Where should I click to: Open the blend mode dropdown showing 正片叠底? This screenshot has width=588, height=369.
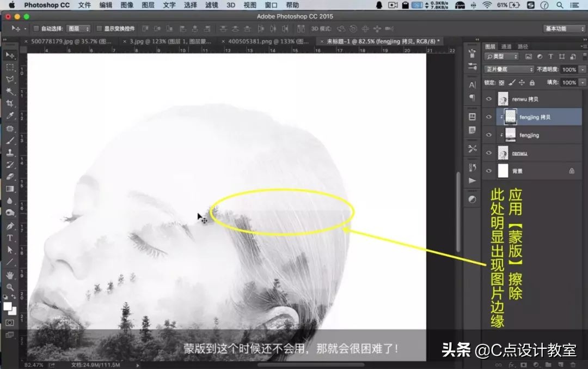[x=506, y=69]
